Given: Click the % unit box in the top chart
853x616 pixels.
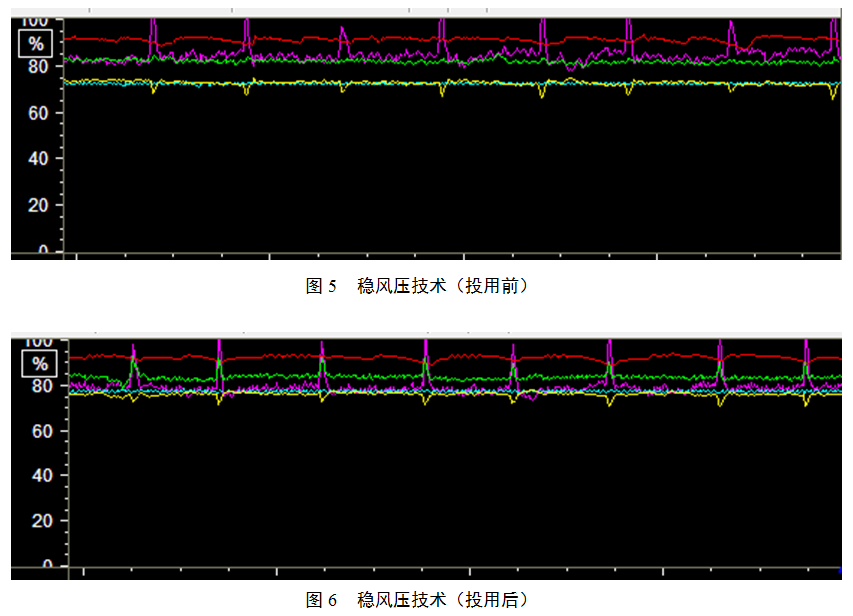Looking at the screenshot, I should [36, 44].
